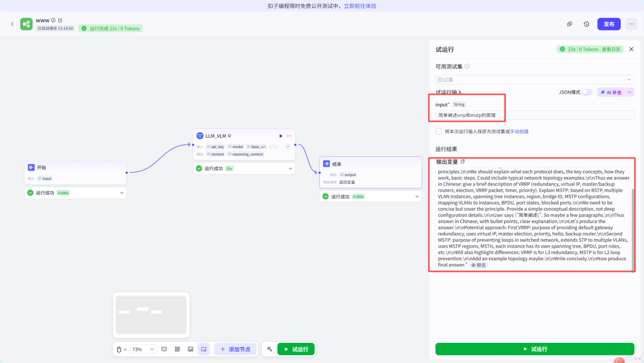The height and width of the screenshot is (363, 644).
Task: Run the LLM_VLM node with its play icon
Action: tap(280, 136)
